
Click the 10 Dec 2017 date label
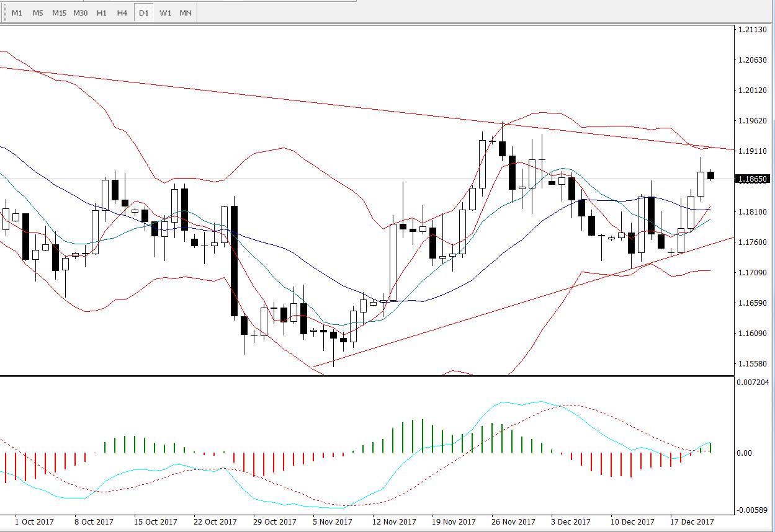[633, 522]
